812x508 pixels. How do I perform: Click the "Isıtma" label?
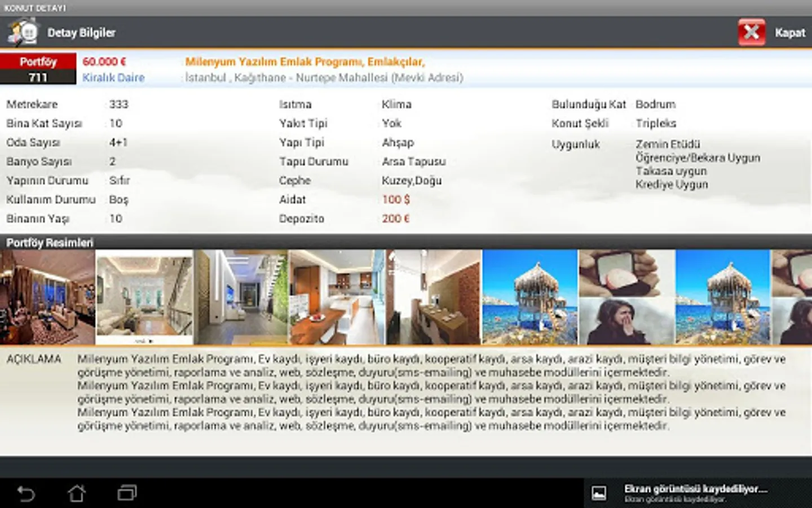pos(295,104)
